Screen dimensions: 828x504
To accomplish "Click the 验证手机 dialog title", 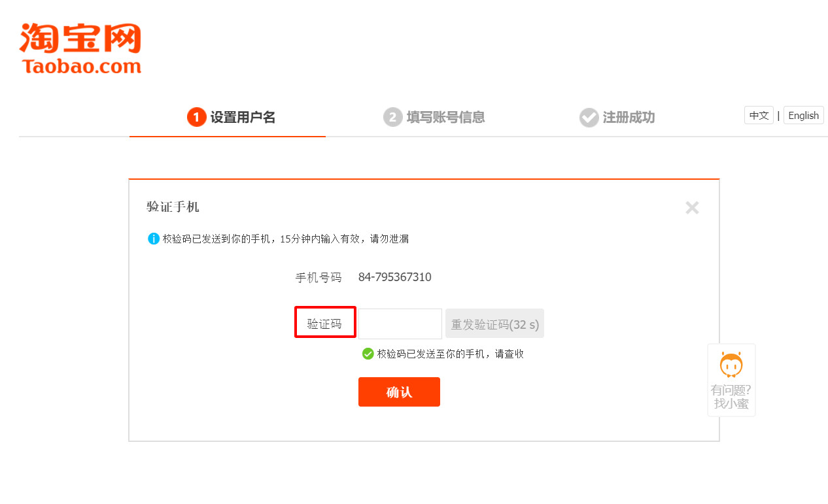I will [x=172, y=207].
